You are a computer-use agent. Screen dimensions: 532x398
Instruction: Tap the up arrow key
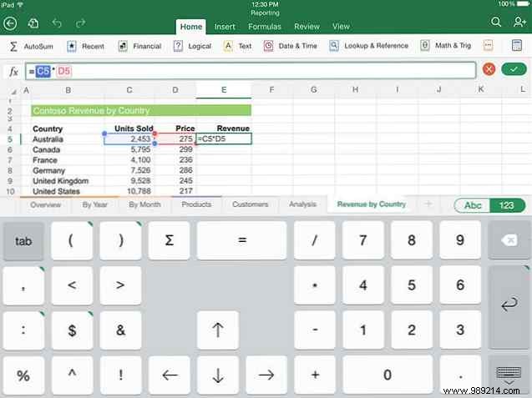218,330
